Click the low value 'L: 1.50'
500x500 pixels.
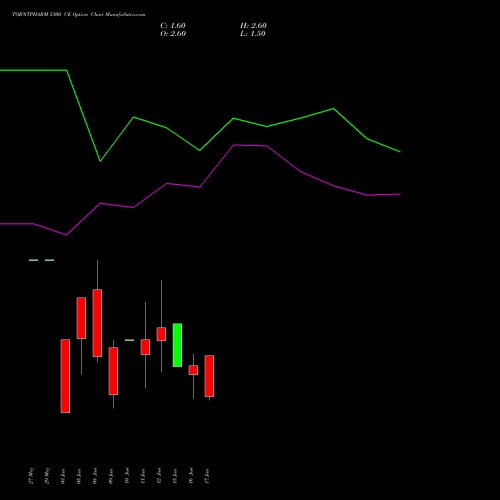pos(253,34)
